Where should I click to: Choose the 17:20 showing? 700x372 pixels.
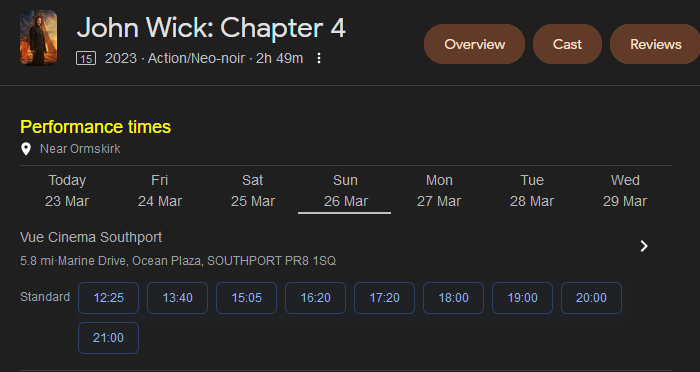(x=384, y=298)
